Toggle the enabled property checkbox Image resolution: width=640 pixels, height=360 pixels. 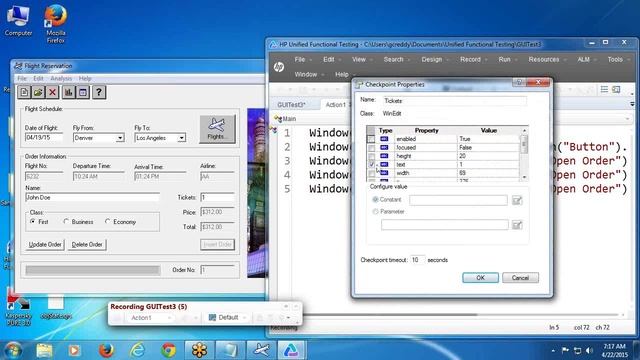(371, 139)
